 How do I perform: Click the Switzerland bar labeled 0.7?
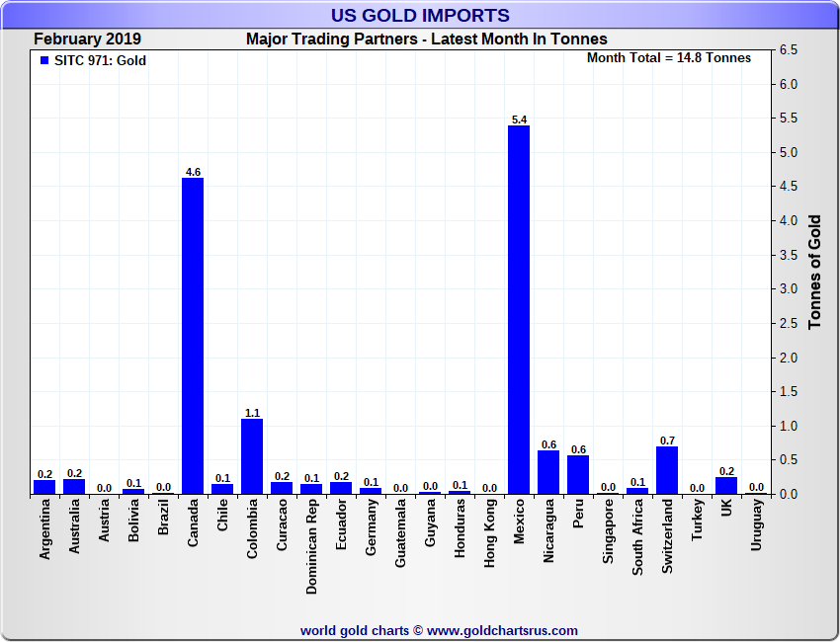click(667, 470)
